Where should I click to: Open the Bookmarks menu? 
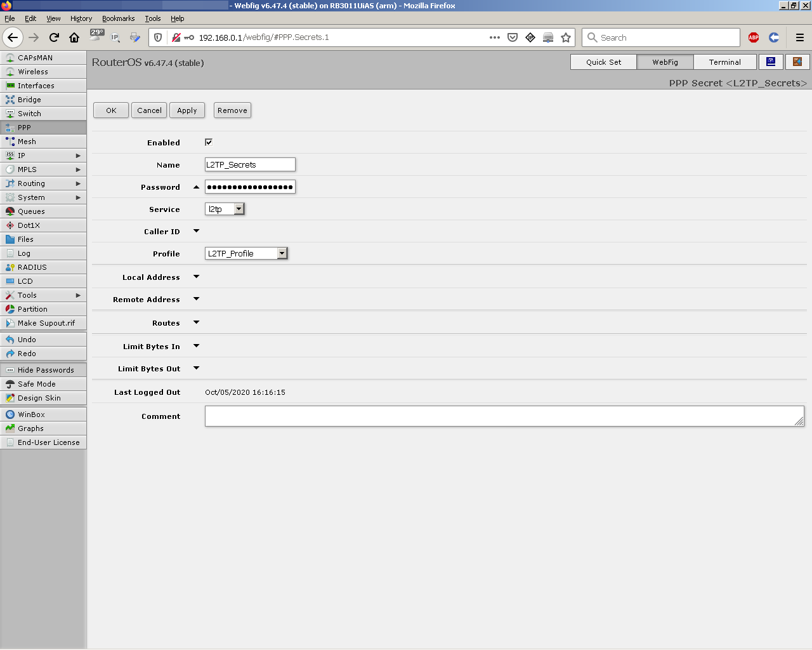[119, 18]
